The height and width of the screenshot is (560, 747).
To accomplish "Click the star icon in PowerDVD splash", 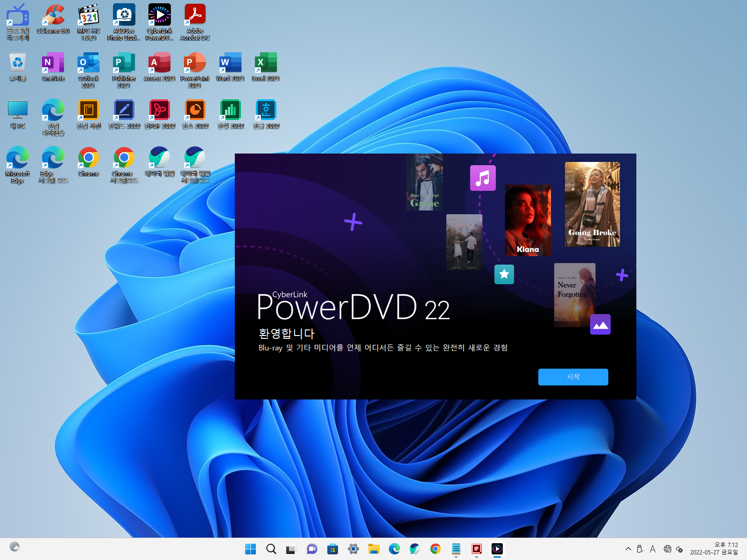I will pyautogui.click(x=504, y=274).
